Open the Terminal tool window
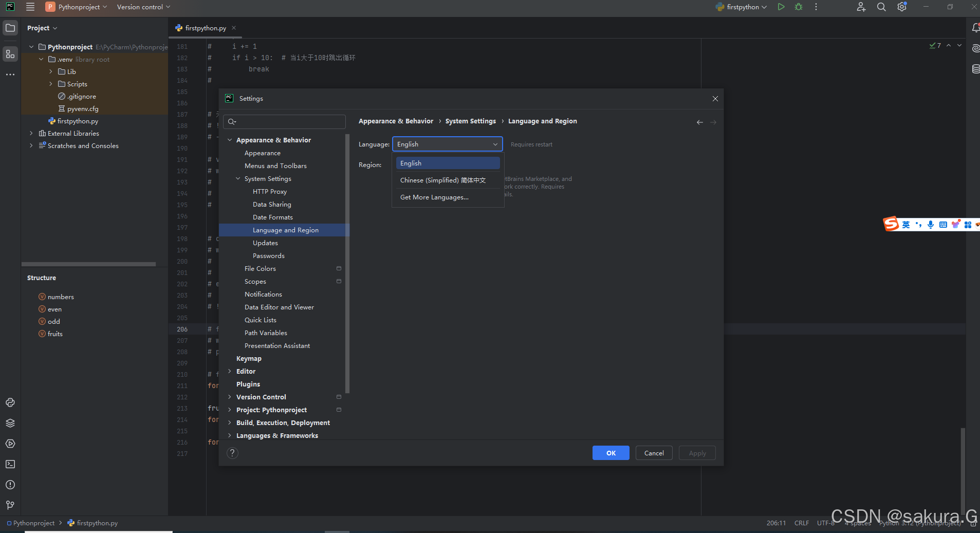This screenshot has width=980, height=533. [10, 464]
